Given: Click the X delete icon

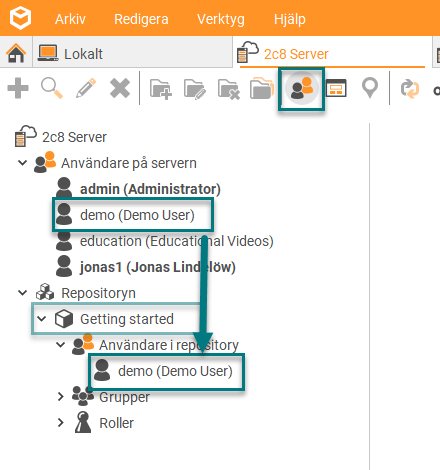Looking at the screenshot, I should (120, 88).
